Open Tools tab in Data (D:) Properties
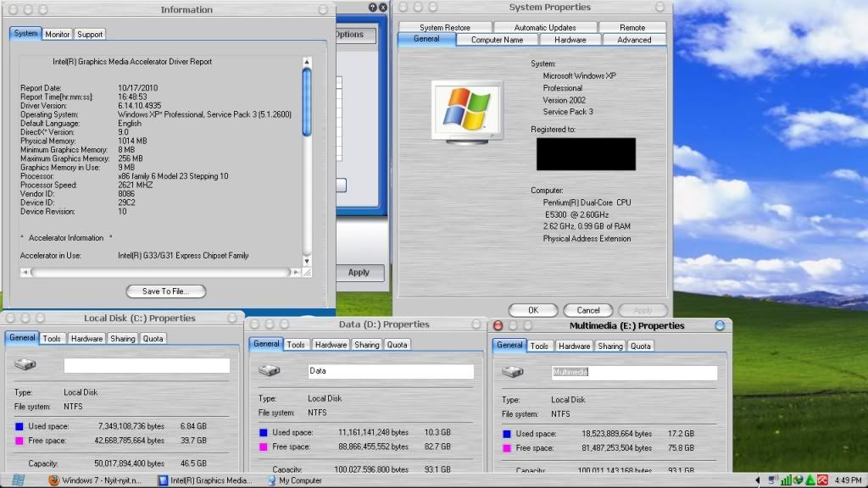868x488 pixels. point(296,345)
